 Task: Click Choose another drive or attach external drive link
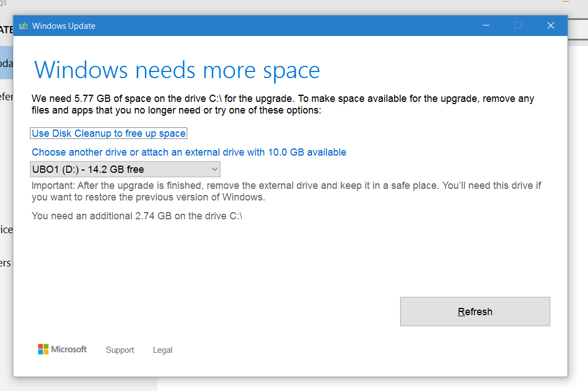pos(188,152)
